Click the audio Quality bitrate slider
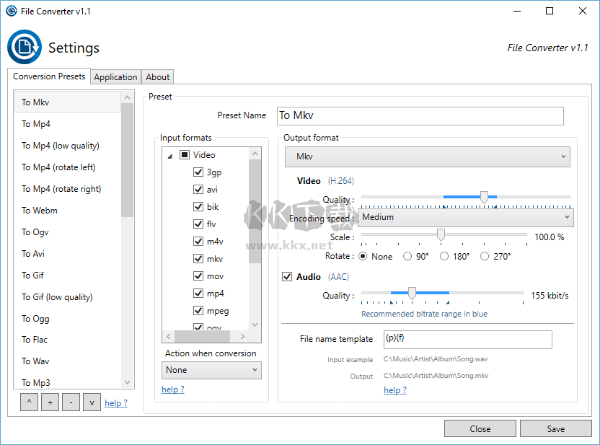 point(411,294)
